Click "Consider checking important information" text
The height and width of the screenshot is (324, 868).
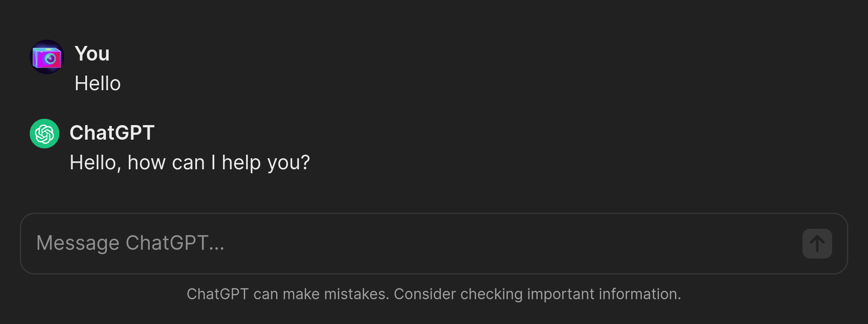click(x=537, y=294)
